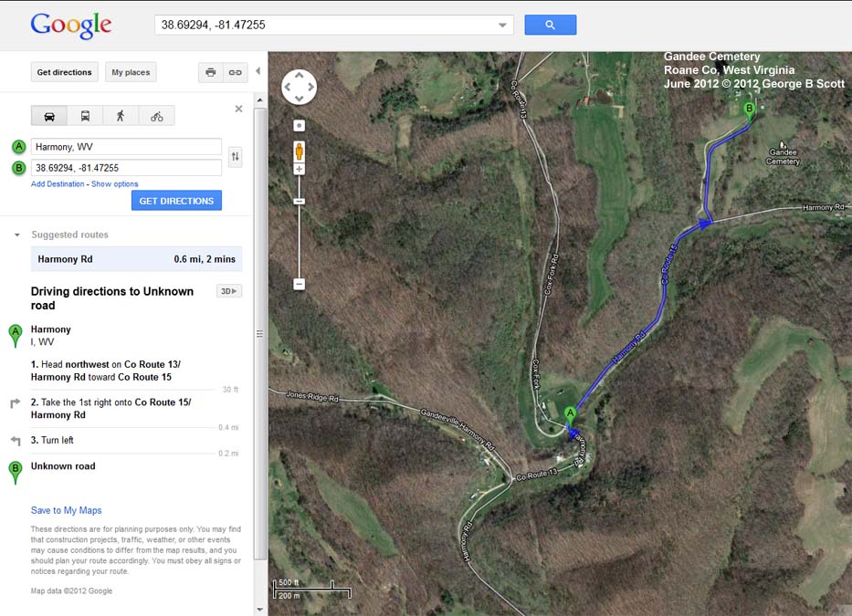Select the bicycling directions mode
Screen dimensions: 852x616
[x=157, y=116]
